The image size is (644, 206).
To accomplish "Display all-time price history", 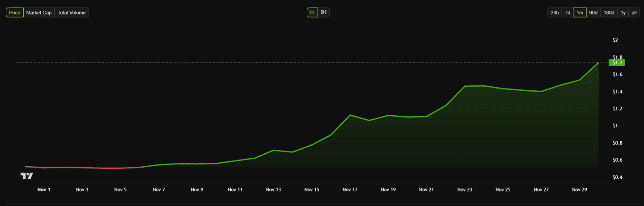I will (634, 13).
